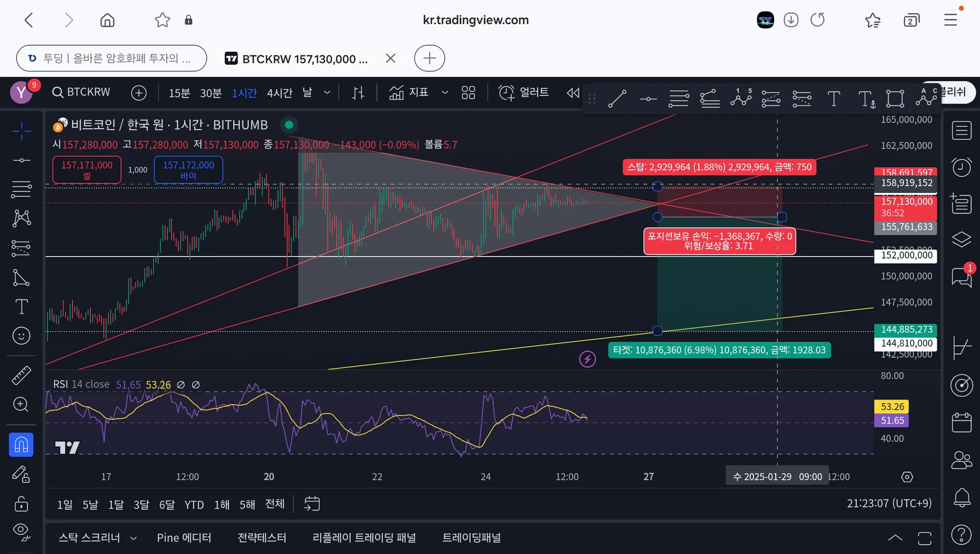The image size is (980, 554).
Task: Select the crosshair cursor tool
Action: pyautogui.click(x=22, y=131)
